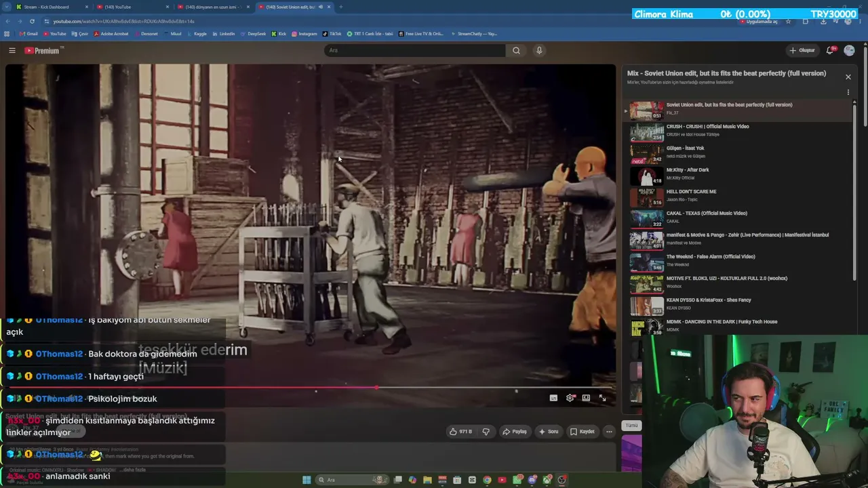Image resolution: width=868 pixels, height=488 pixels.
Task: Share the video with Paylaş
Action: [x=514, y=431]
